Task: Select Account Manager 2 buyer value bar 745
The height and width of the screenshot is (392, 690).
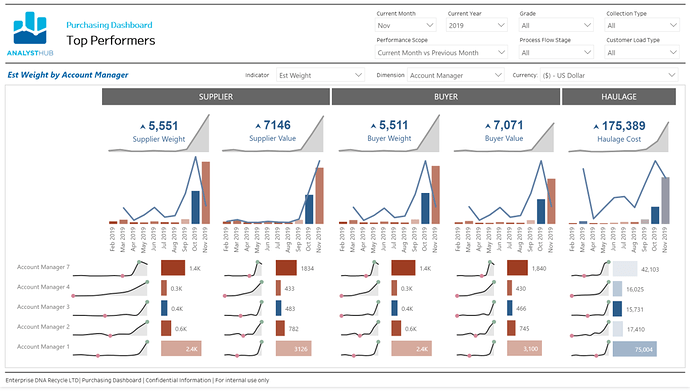Action: click(x=511, y=328)
